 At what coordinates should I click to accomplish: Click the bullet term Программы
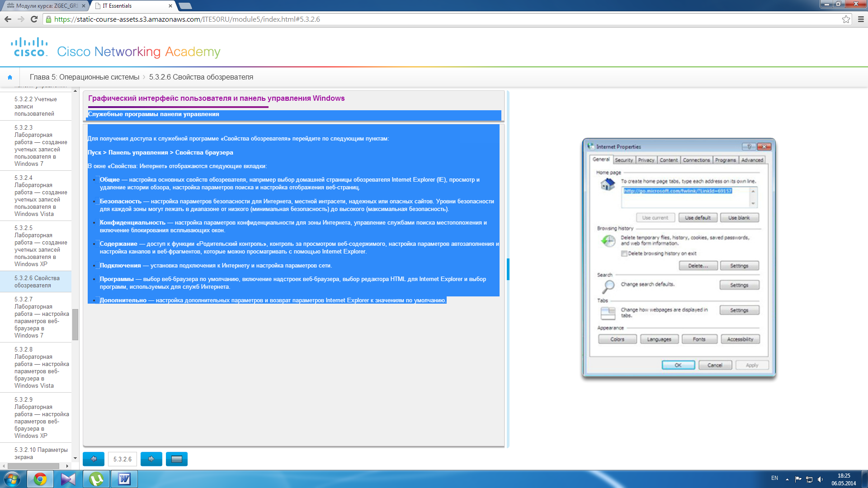click(x=117, y=279)
